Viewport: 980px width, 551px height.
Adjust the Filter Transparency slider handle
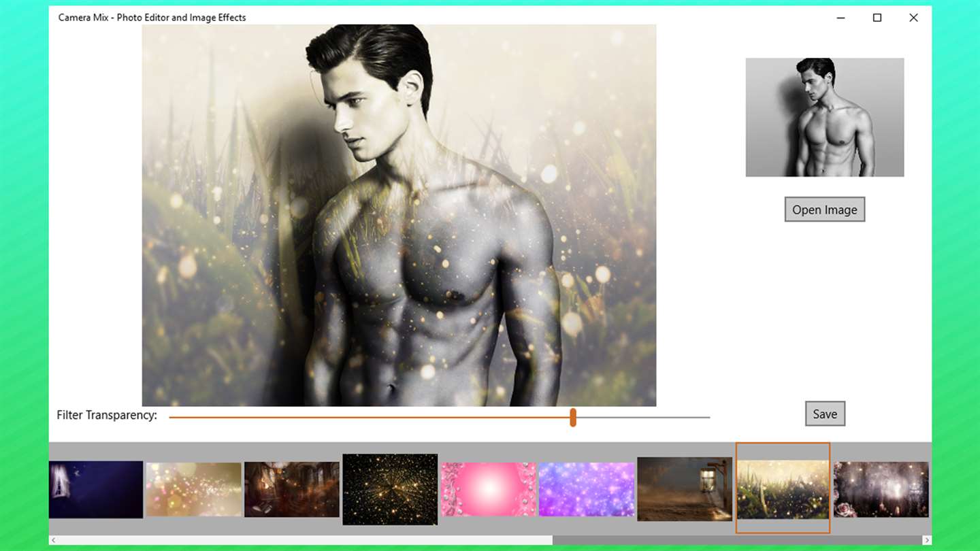[x=573, y=418]
